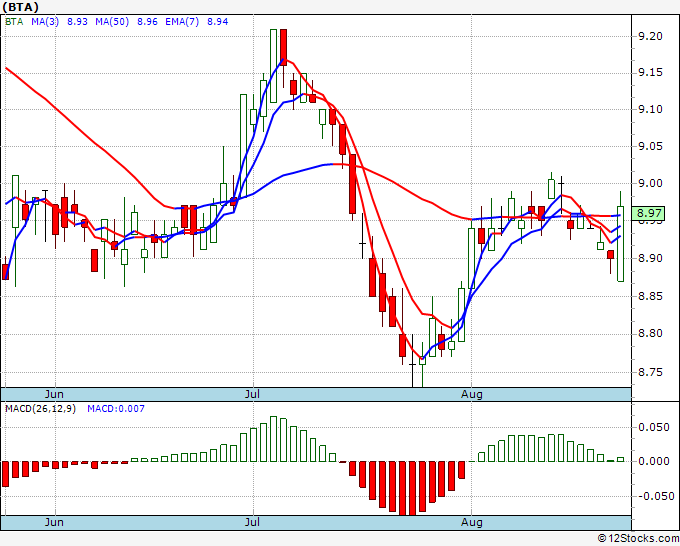Viewport: 680px width, 546px height.
Task: Click Aug on the MACD panel time axis
Action: (x=471, y=522)
